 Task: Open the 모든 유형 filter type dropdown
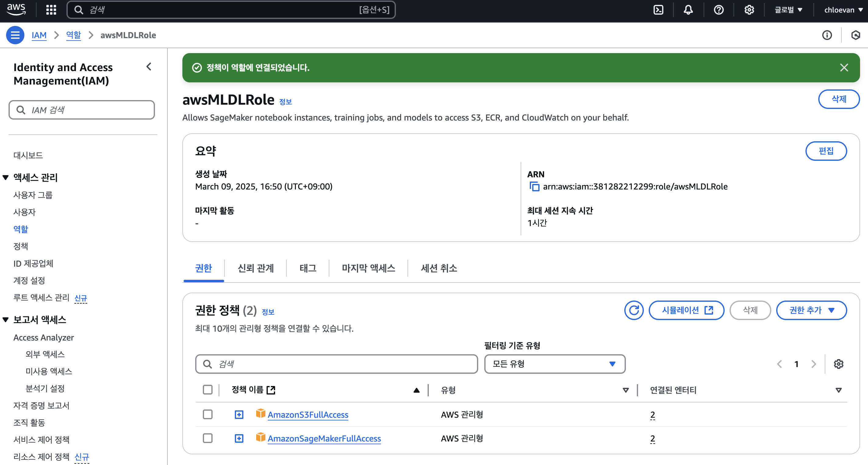coord(555,364)
